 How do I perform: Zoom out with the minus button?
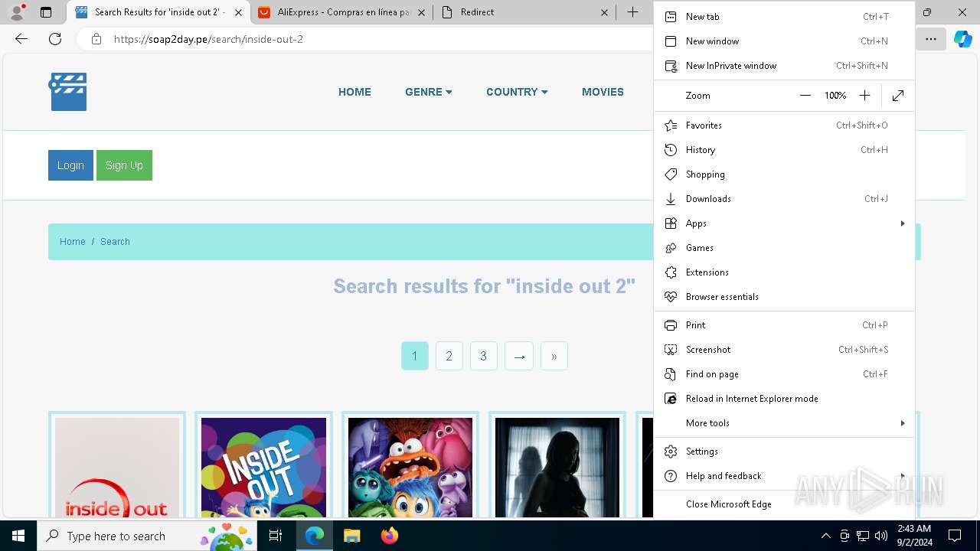click(x=805, y=96)
